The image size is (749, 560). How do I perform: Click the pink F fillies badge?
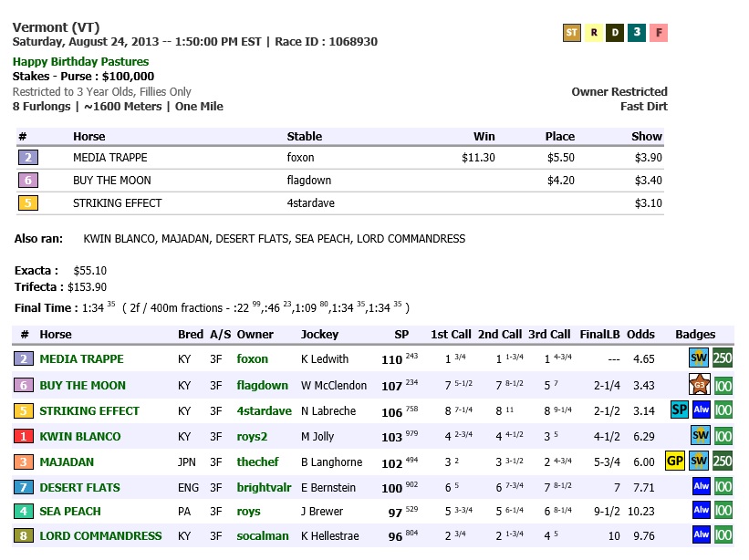(658, 33)
